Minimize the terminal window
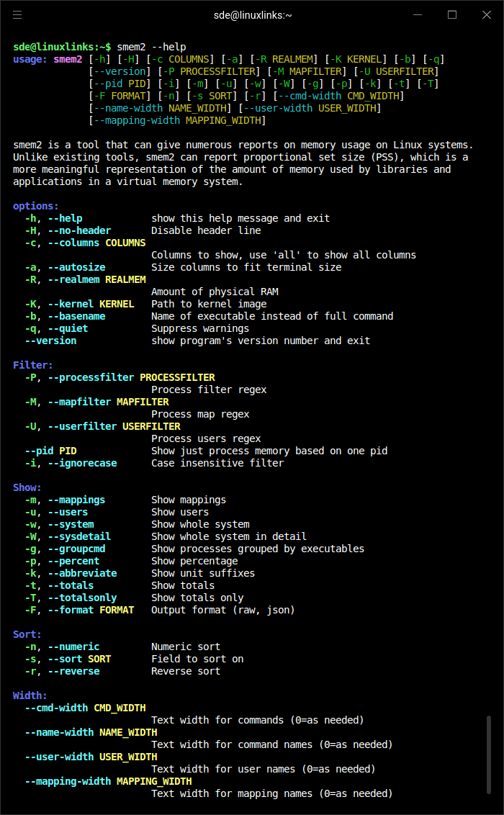This screenshot has width=504, height=815. [418, 14]
